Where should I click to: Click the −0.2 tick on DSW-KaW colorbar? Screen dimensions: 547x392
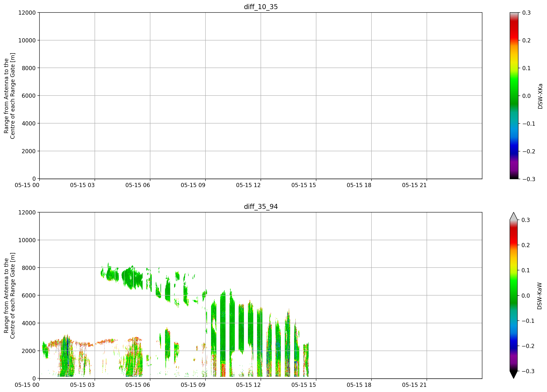pyautogui.click(x=528, y=346)
